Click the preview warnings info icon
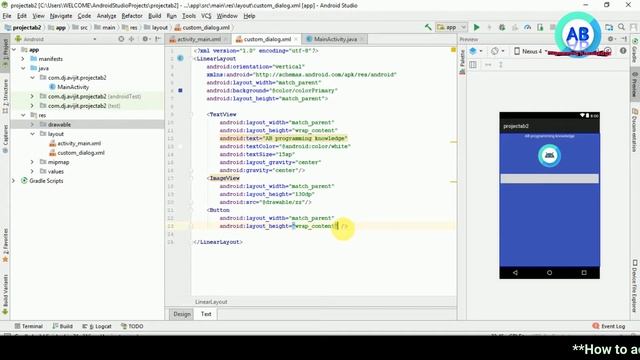 [623, 51]
